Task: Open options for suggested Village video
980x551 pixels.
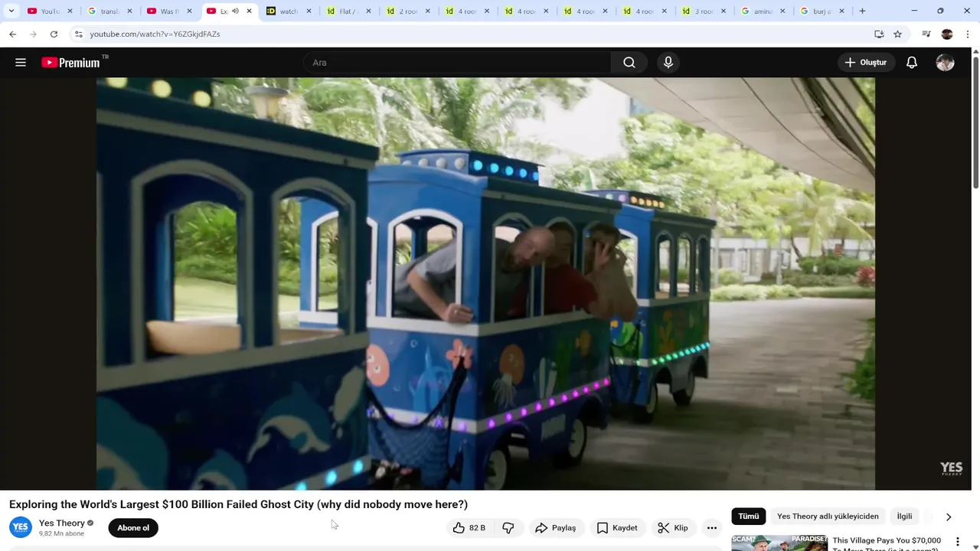Action: coord(957,542)
